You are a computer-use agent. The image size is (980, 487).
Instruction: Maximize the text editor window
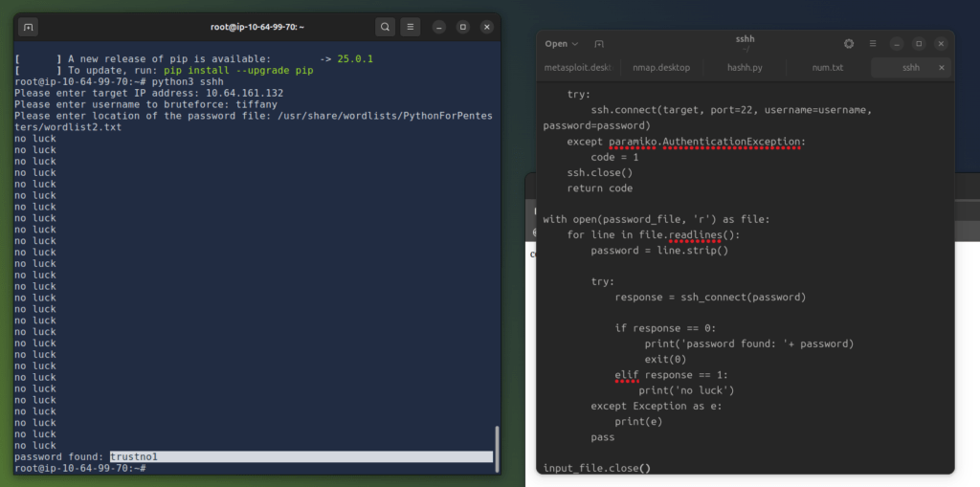tap(919, 44)
